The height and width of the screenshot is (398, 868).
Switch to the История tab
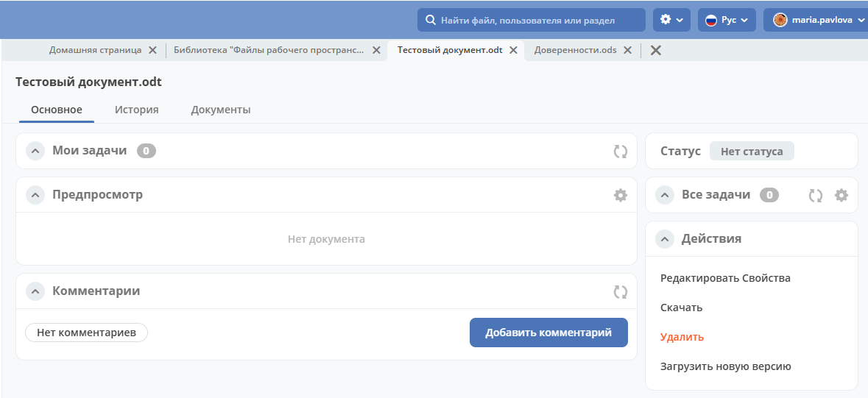coord(136,110)
